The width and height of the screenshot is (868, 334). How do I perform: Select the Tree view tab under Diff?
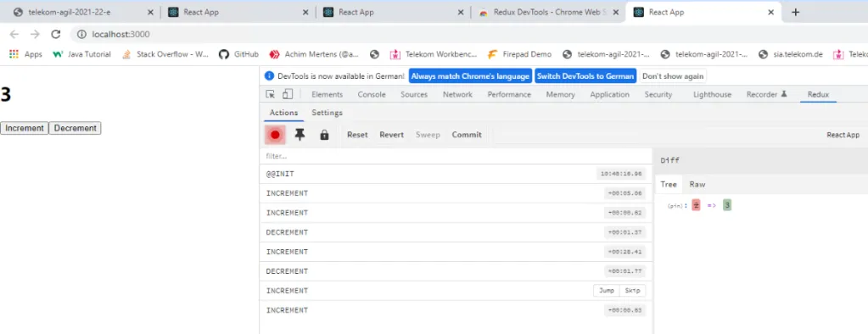(x=669, y=184)
